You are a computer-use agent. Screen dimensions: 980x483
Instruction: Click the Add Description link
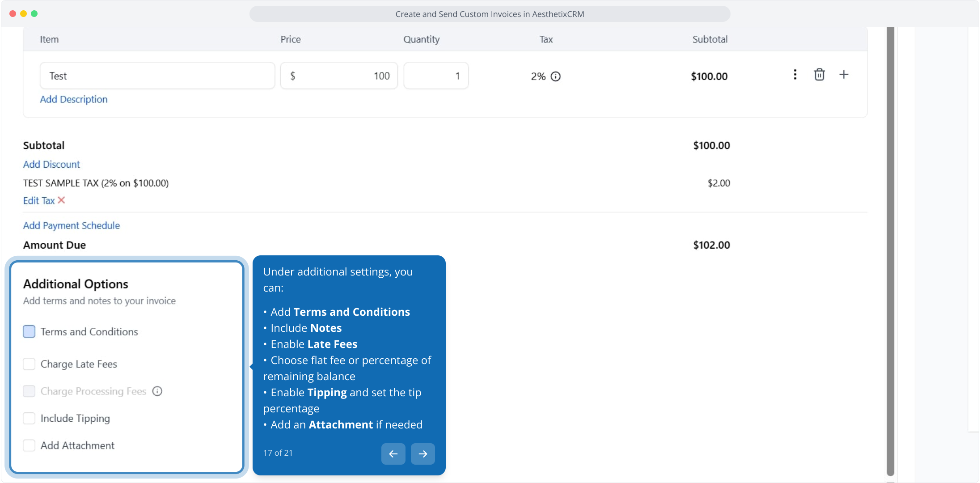[74, 99]
